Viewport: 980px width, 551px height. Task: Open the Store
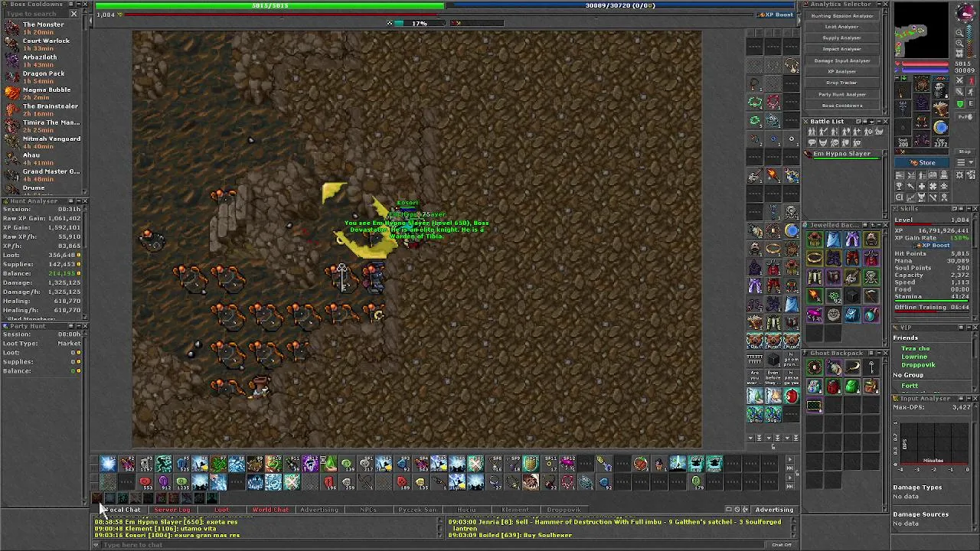[x=922, y=162]
